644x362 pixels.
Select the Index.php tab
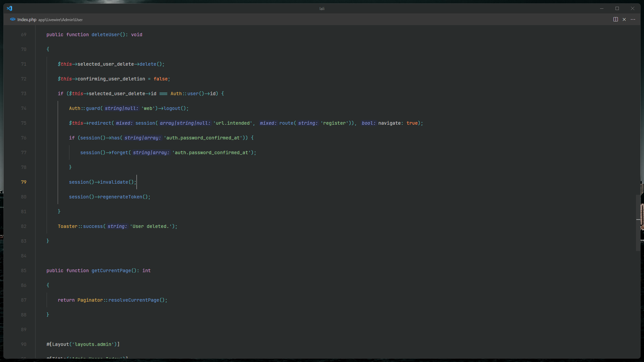click(27, 20)
